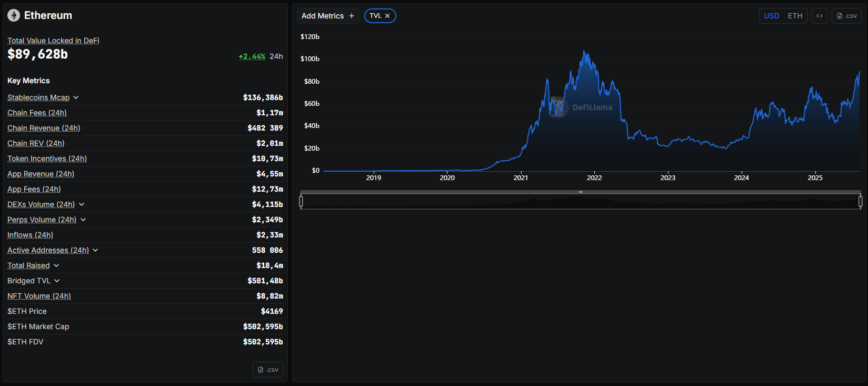
Task: Download chart data via top-right .csv button
Action: pos(846,16)
